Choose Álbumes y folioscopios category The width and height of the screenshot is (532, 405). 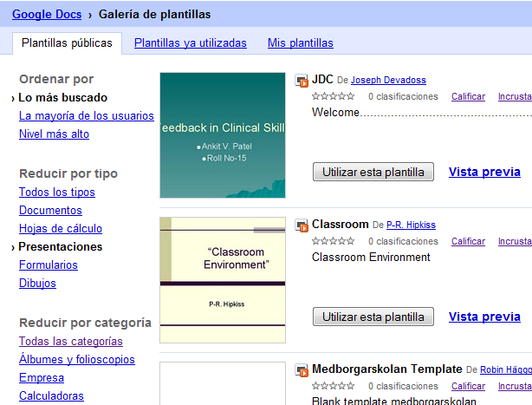click(x=76, y=360)
